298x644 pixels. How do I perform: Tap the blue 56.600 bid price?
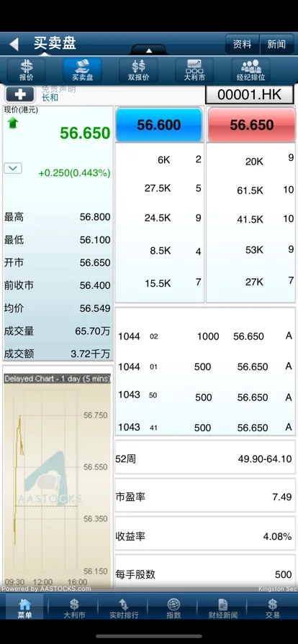tap(159, 125)
